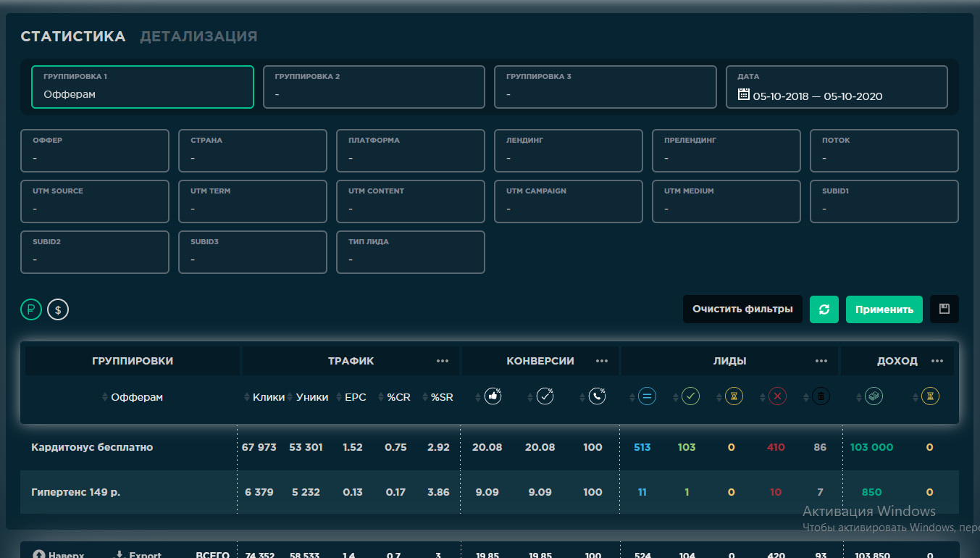The height and width of the screenshot is (558, 980).
Task: Select the Статистика tab
Action: [x=72, y=36]
